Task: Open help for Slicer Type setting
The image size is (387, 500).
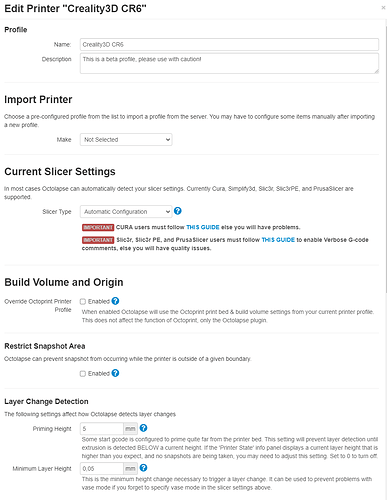Action: click(178, 211)
